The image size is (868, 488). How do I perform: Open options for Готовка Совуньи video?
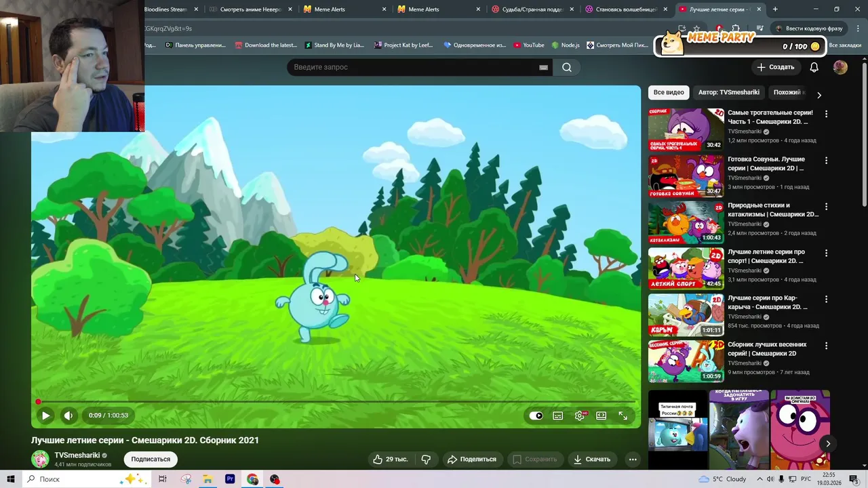(826, 161)
